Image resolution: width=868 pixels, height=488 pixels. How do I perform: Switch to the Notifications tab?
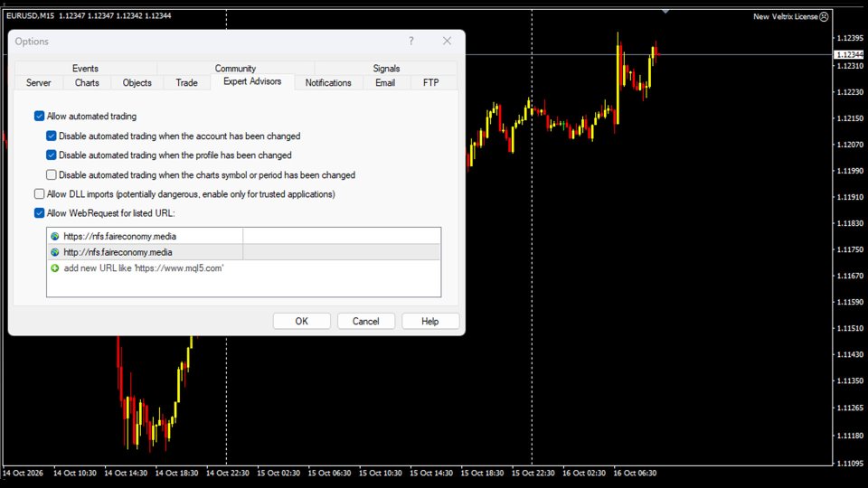pyautogui.click(x=328, y=82)
